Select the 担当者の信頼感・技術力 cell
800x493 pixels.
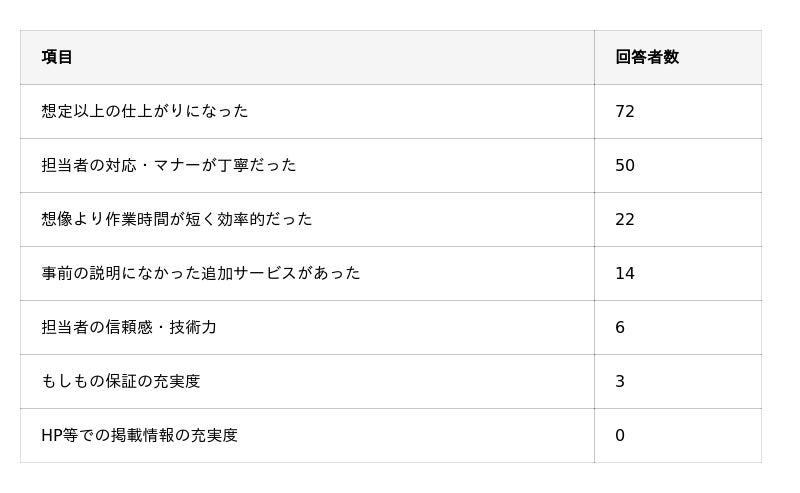(x=129, y=327)
